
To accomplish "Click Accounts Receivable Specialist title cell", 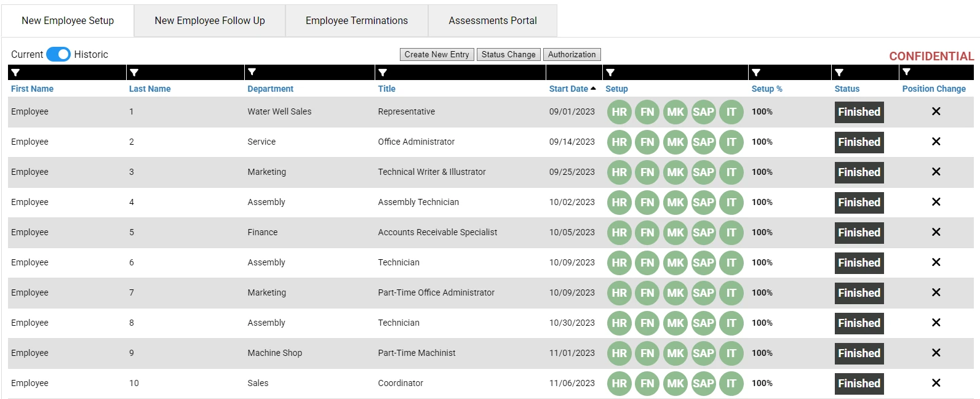I will click(x=437, y=232).
